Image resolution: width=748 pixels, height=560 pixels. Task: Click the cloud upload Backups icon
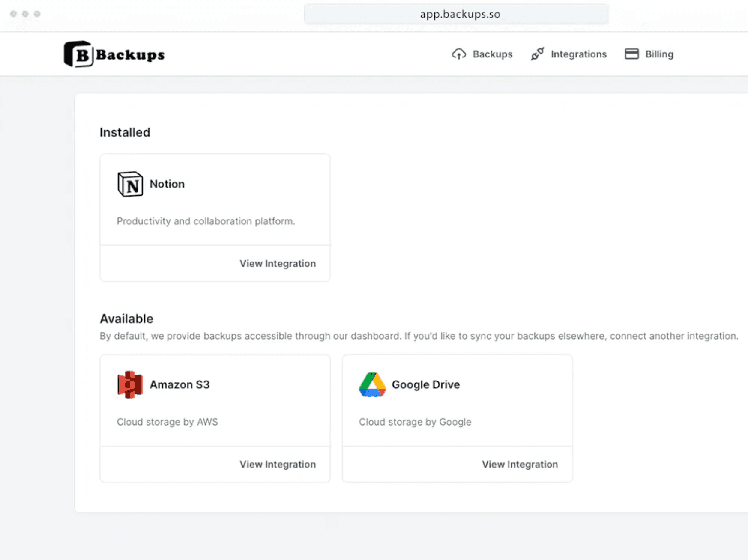(458, 54)
